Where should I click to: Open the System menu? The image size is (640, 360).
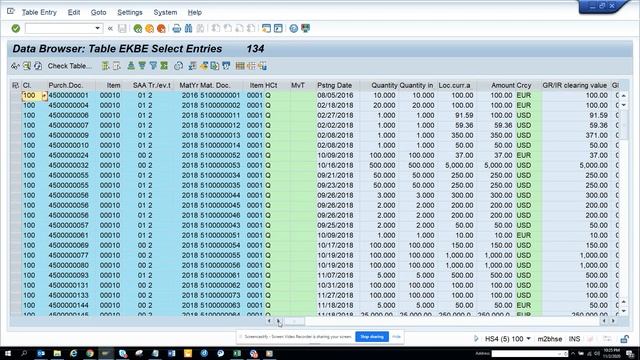click(x=165, y=12)
